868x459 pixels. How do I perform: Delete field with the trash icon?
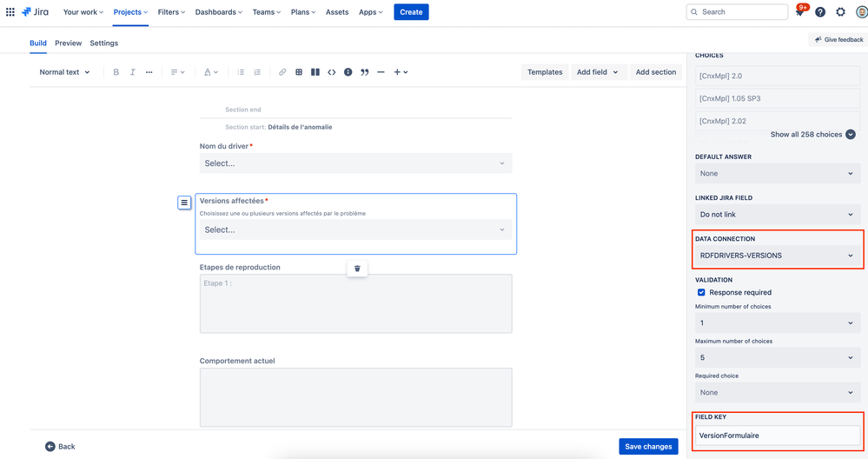(357, 269)
